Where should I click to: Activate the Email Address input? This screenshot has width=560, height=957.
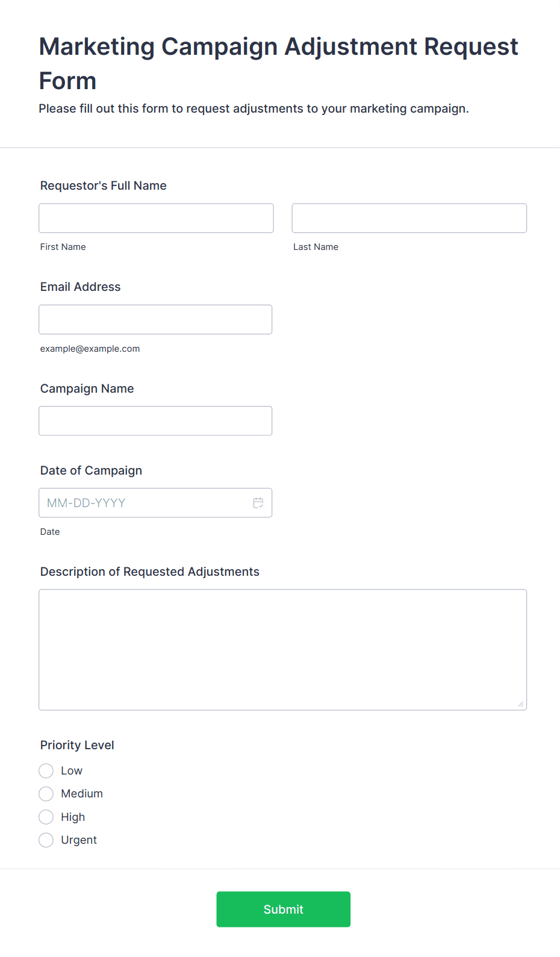pos(155,320)
